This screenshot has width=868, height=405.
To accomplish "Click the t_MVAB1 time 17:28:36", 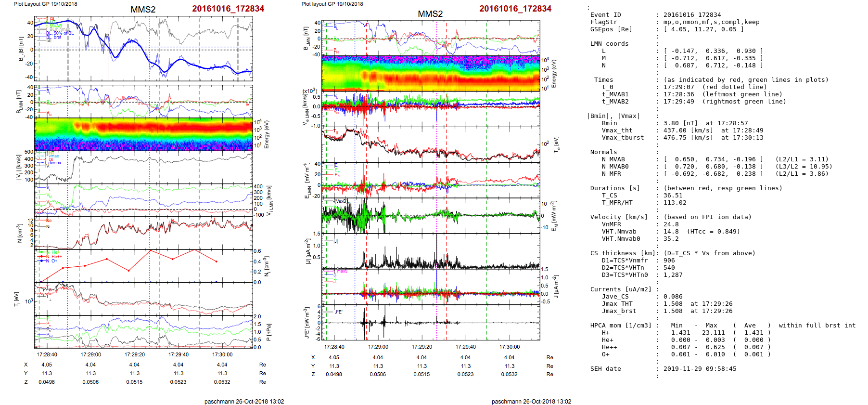I will [x=678, y=94].
